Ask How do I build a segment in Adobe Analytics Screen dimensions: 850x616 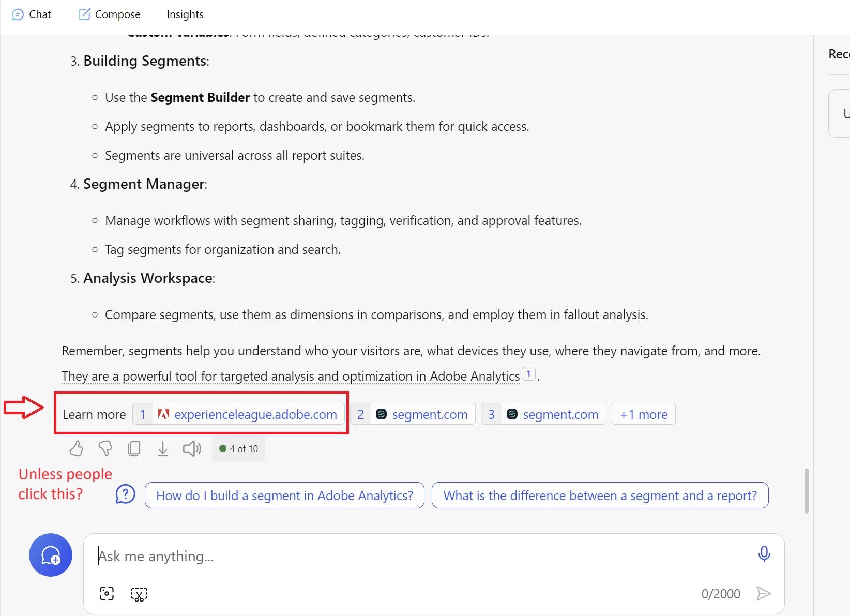284,495
